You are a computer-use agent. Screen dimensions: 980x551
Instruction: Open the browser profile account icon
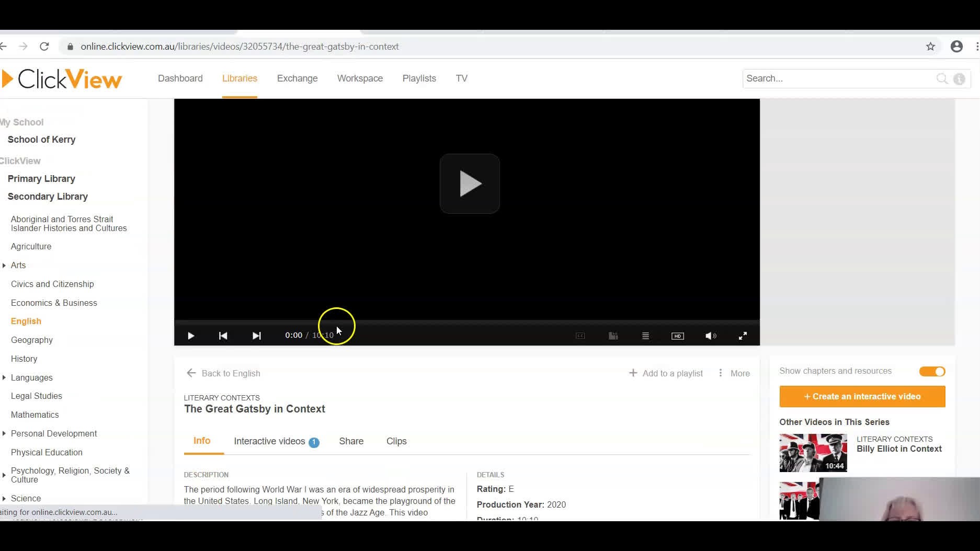point(956,47)
